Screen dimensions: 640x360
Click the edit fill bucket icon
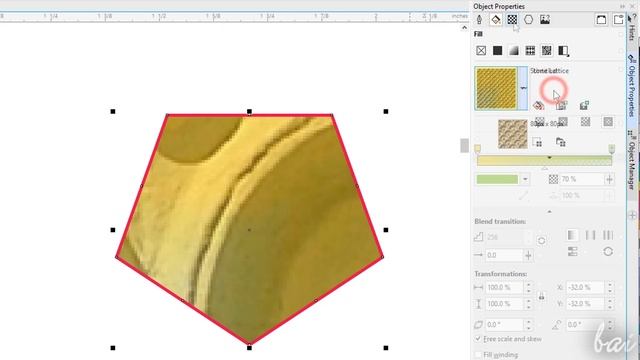[x=538, y=106]
